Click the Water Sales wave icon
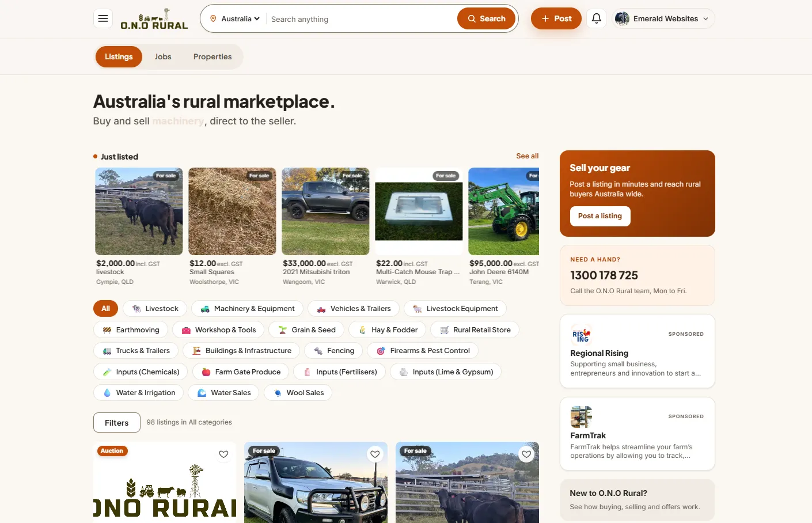 tap(202, 393)
